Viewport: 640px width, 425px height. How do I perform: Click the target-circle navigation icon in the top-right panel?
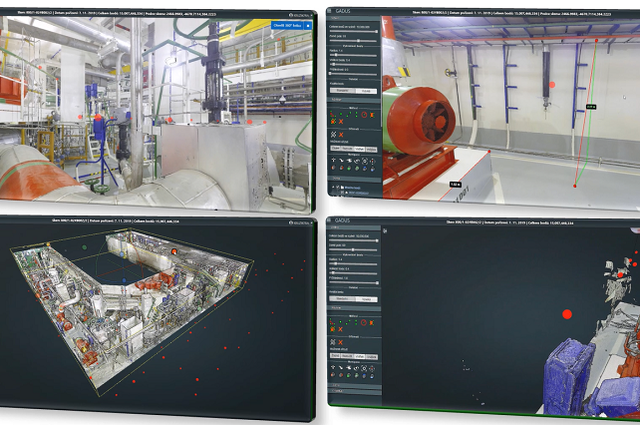[365, 161]
